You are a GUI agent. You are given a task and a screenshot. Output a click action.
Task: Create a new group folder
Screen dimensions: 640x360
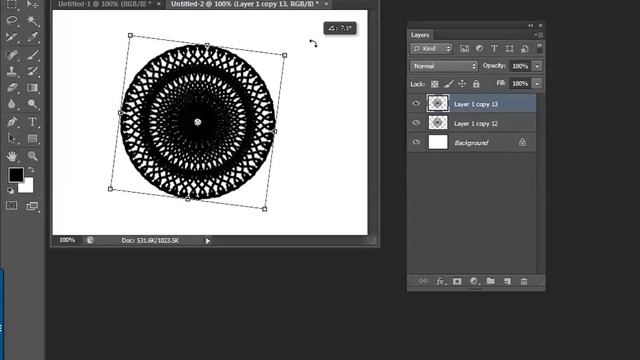[x=491, y=281]
